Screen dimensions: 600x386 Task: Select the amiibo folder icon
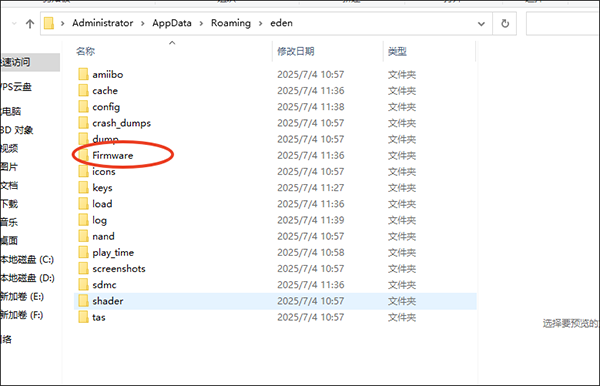[x=83, y=74]
